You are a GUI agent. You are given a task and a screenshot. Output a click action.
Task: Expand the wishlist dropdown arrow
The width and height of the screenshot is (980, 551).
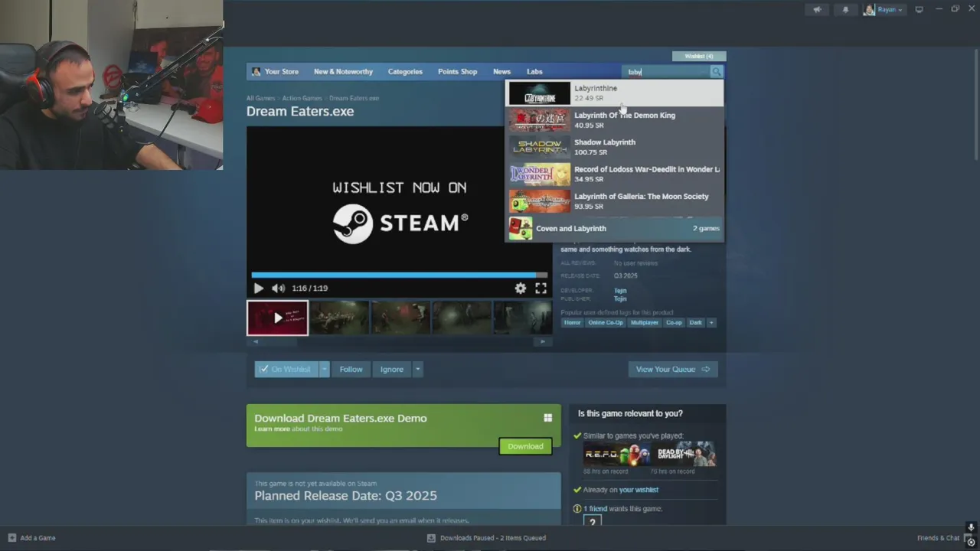[325, 369]
